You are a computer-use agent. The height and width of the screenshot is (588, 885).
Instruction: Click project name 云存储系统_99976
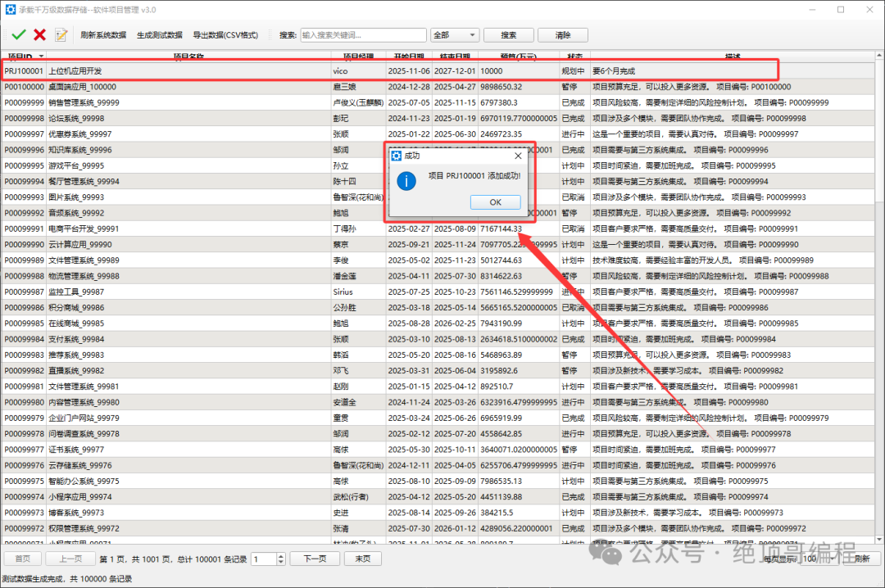click(x=79, y=466)
